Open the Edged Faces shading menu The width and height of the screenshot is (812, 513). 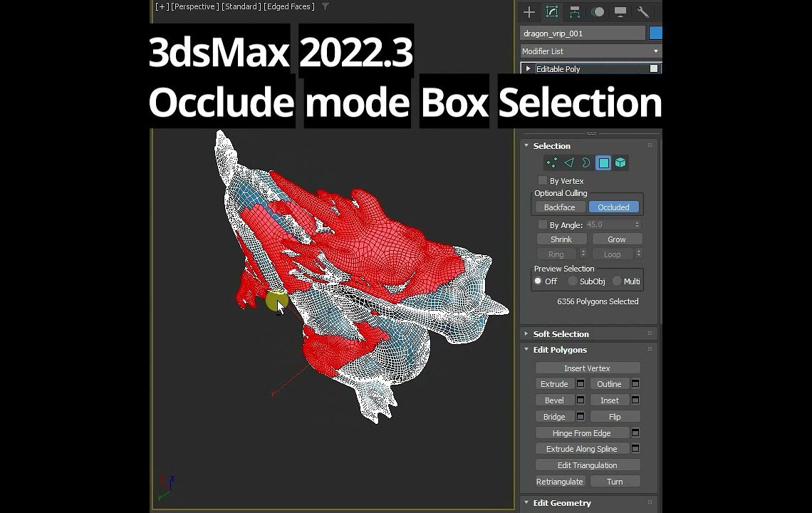tap(290, 6)
